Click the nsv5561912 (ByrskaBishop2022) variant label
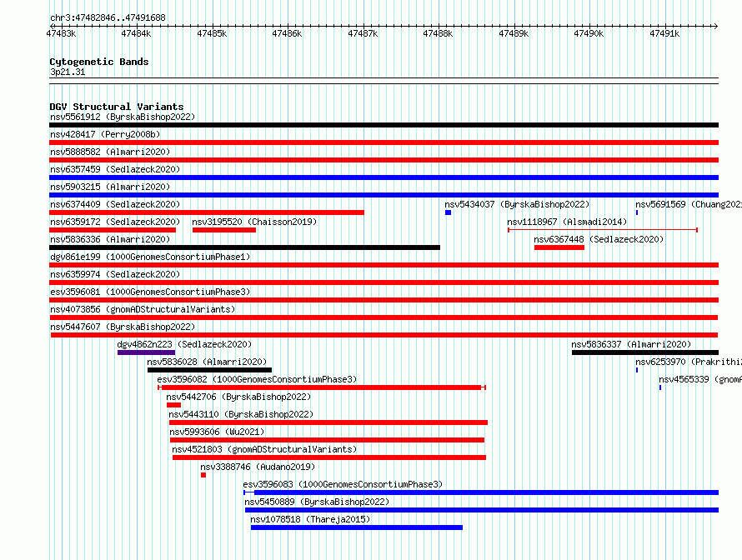 (123, 117)
